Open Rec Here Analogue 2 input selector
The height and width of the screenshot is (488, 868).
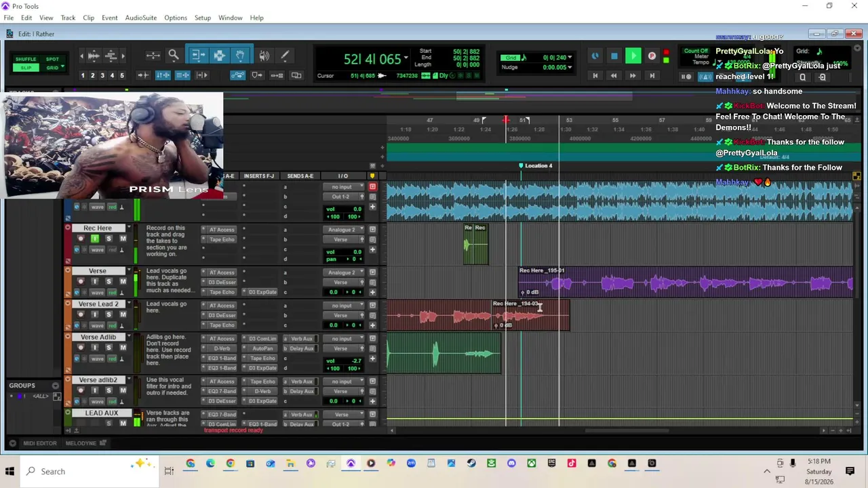click(343, 230)
